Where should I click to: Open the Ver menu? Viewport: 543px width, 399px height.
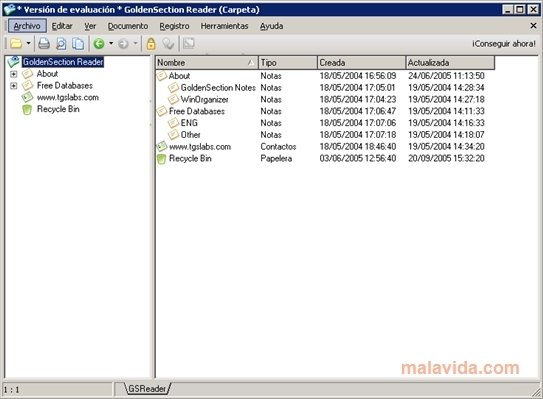(x=90, y=26)
